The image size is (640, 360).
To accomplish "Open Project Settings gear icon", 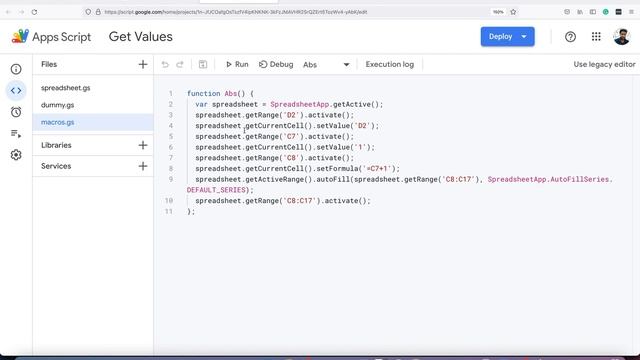I will [16, 155].
